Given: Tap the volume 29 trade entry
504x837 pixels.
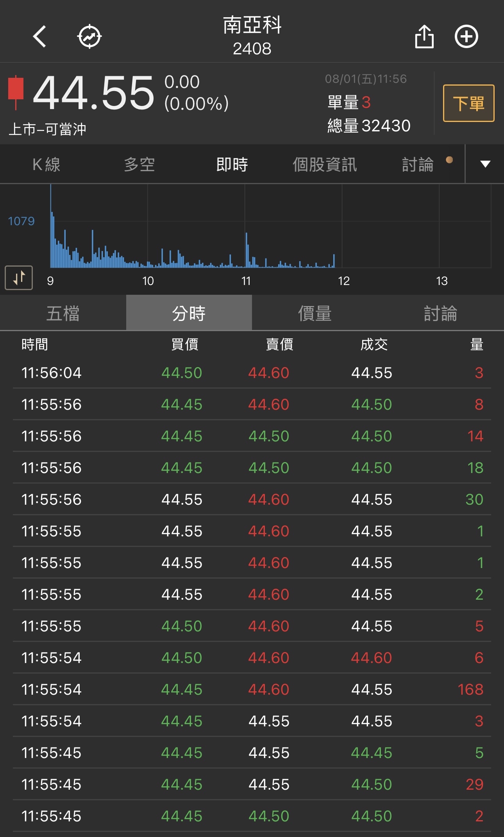Looking at the screenshot, I should 475,785.
